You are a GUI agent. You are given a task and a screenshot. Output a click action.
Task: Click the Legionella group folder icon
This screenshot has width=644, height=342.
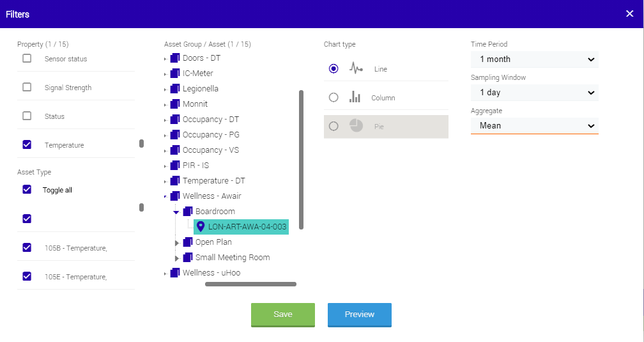[x=175, y=88]
